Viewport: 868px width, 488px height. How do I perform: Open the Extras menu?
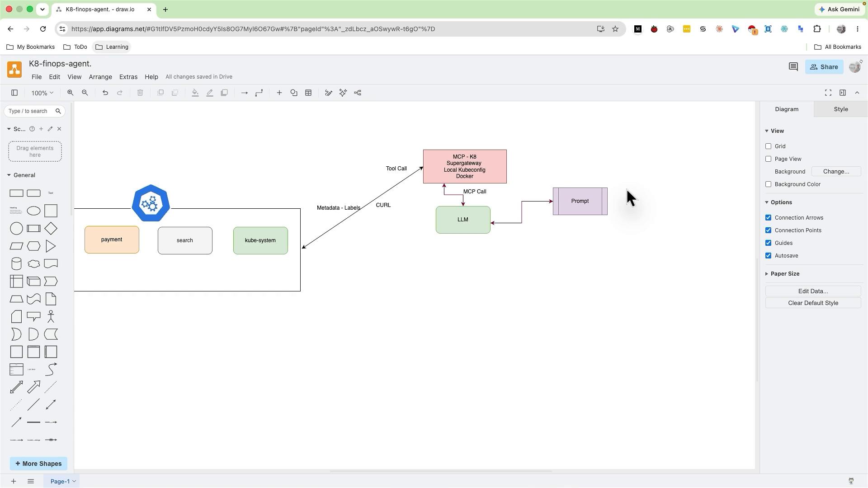point(128,77)
